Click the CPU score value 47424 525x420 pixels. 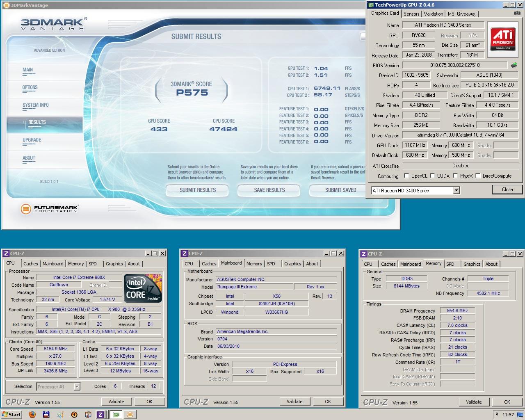pyautogui.click(x=224, y=129)
